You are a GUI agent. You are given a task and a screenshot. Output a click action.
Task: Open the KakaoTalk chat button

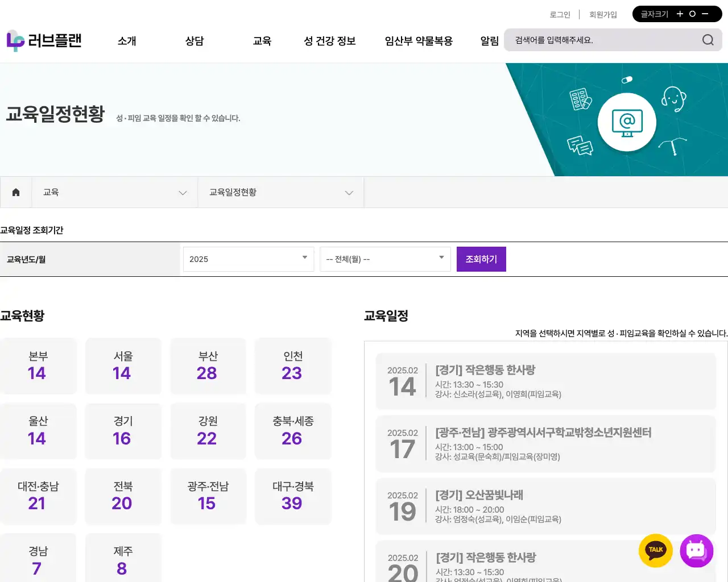coord(656,550)
